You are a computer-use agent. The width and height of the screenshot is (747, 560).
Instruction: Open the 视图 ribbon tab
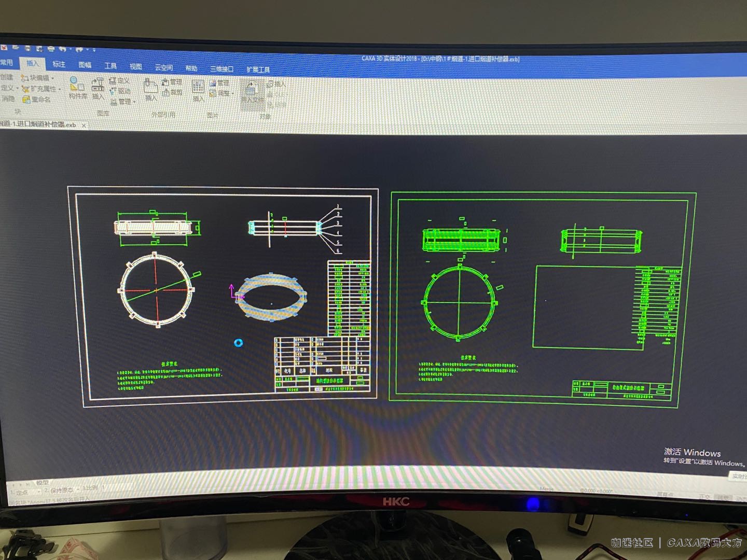pos(135,66)
